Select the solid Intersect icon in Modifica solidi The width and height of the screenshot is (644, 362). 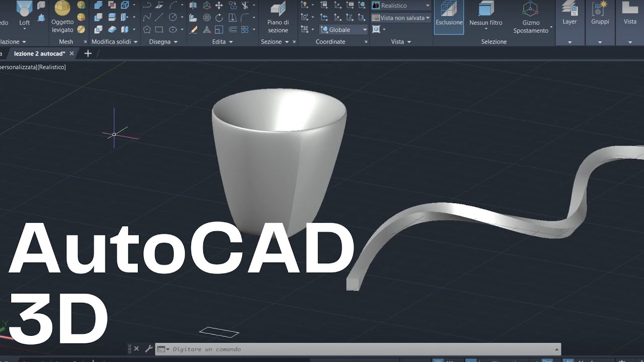click(x=99, y=30)
